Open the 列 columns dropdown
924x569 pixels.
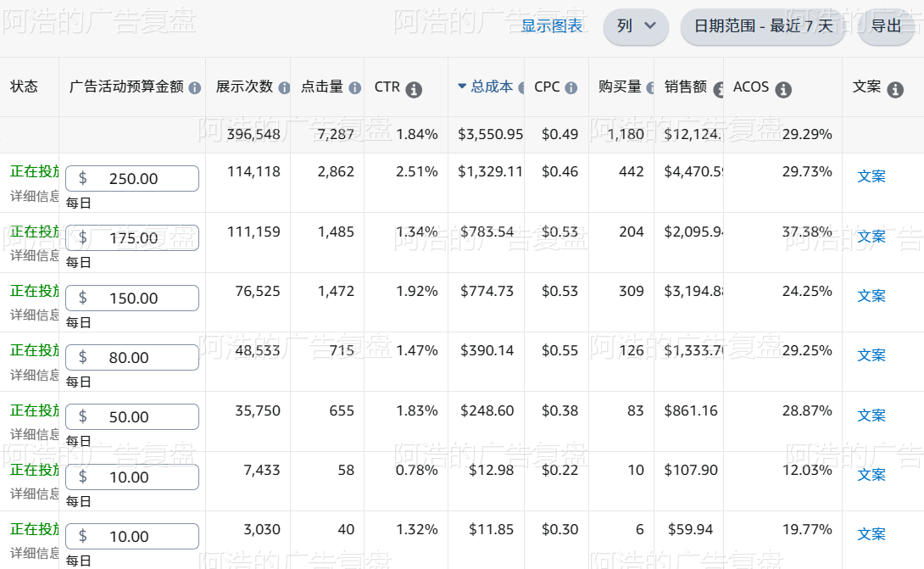[636, 26]
